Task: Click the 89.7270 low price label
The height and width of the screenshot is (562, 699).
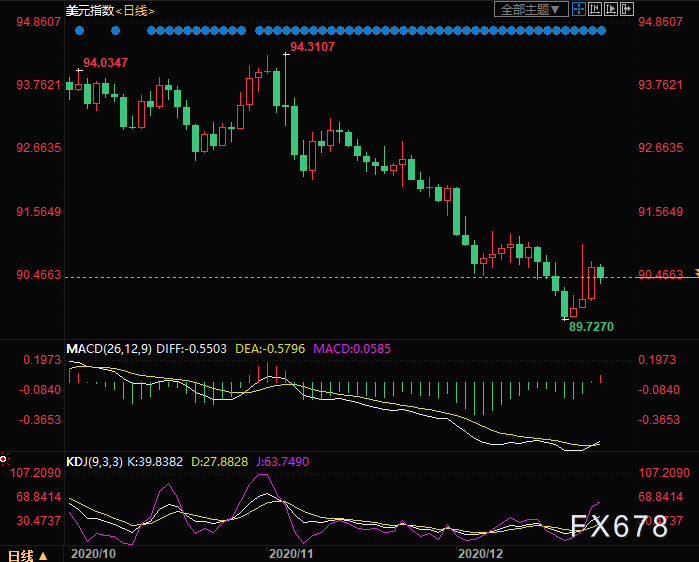Action: click(x=591, y=326)
